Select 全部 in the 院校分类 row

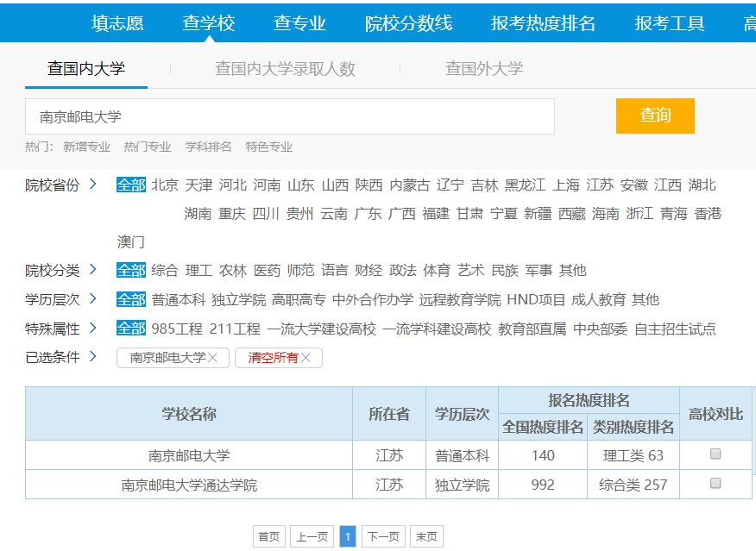[x=130, y=270]
